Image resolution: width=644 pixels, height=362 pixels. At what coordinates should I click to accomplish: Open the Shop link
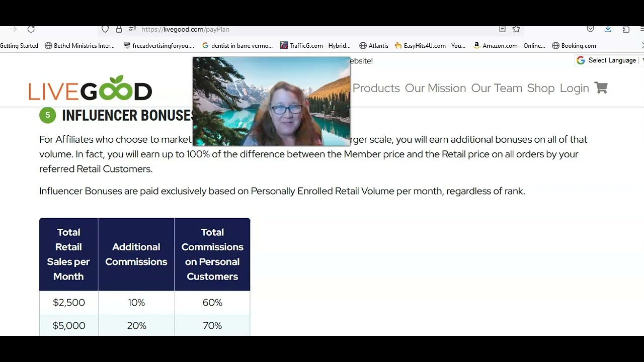541,88
